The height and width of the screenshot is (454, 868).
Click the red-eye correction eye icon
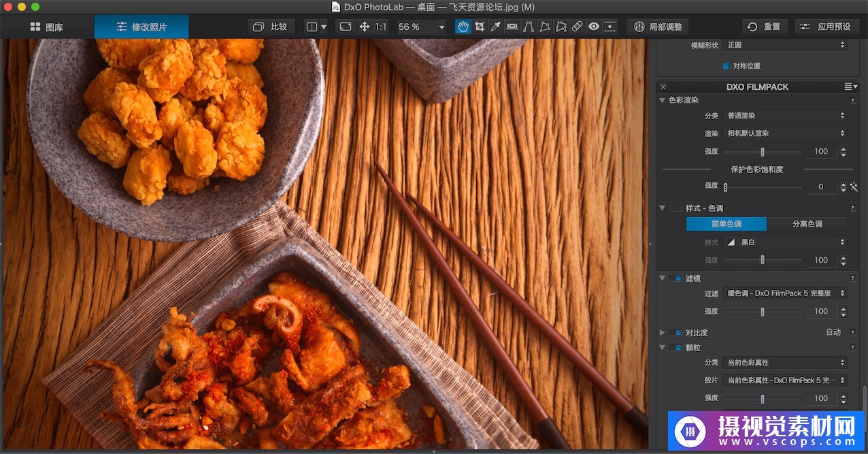pos(594,27)
